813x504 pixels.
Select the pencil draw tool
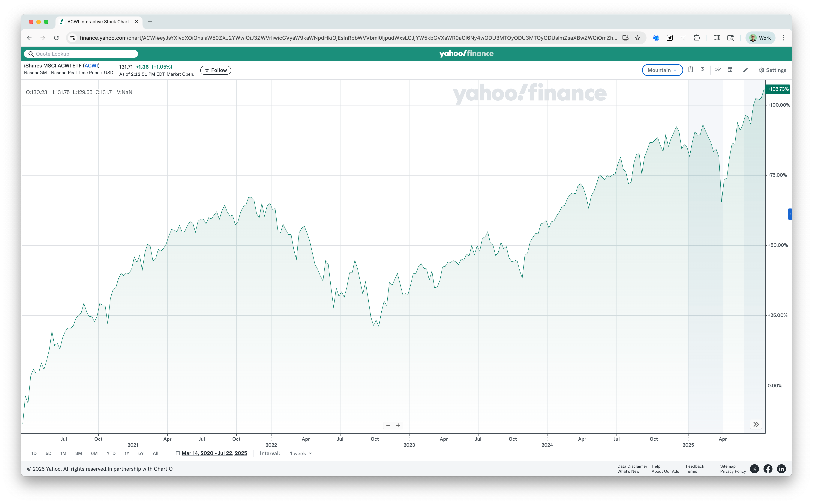click(x=745, y=70)
